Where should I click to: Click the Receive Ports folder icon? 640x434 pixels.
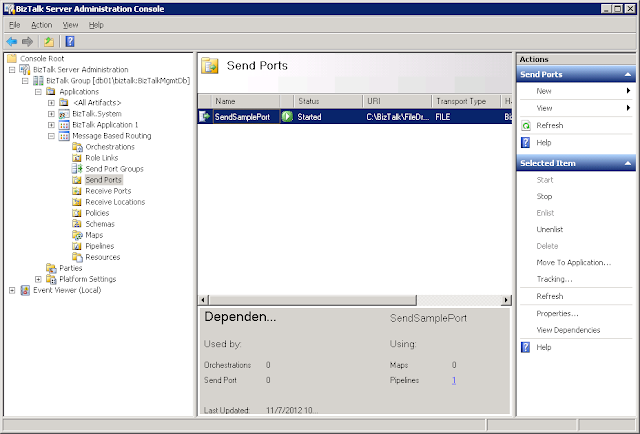(77, 191)
